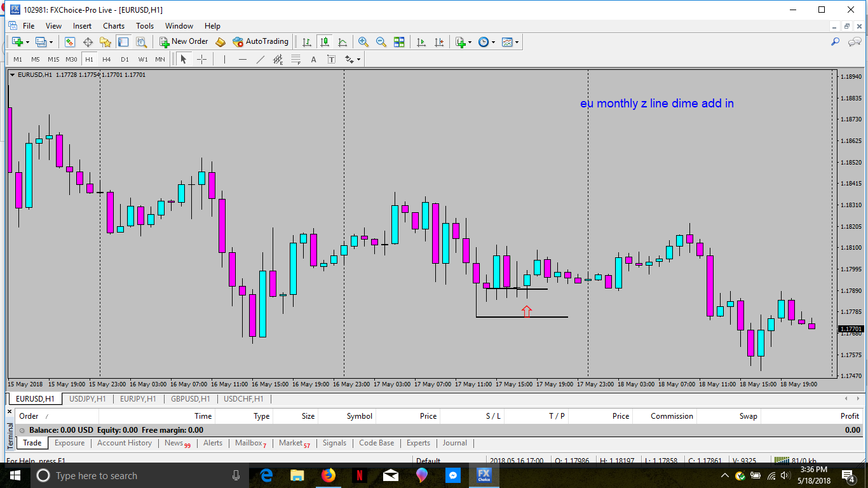Toggle the Terminal window icon

(x=123, y=42)
